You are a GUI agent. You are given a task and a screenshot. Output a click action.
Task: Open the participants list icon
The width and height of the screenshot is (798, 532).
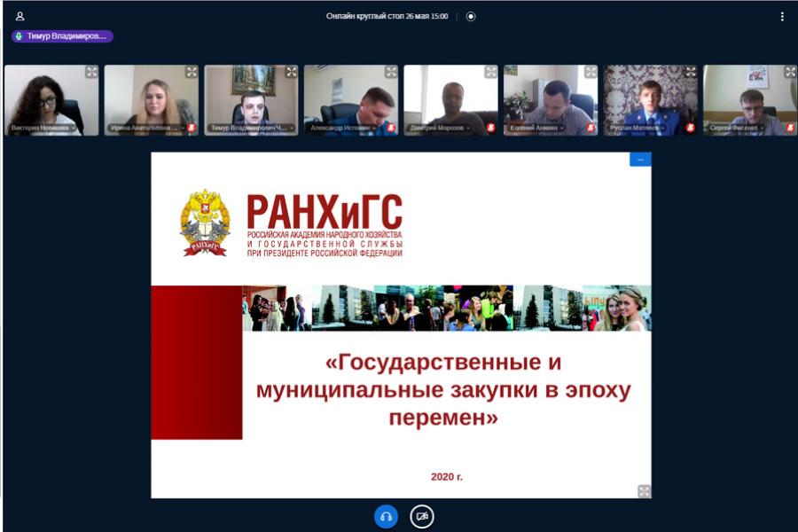[x=20, y=16]
